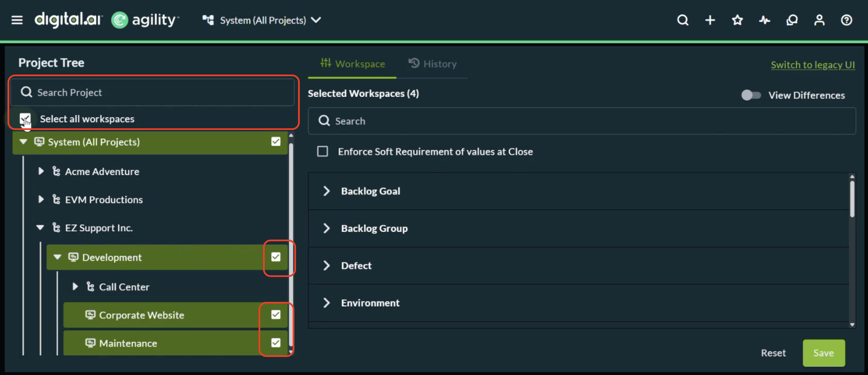Viewport: 868px width, 375px height.
Task: Uncheck the Maintenance workspace checkbox
Action: click(275, 343)
